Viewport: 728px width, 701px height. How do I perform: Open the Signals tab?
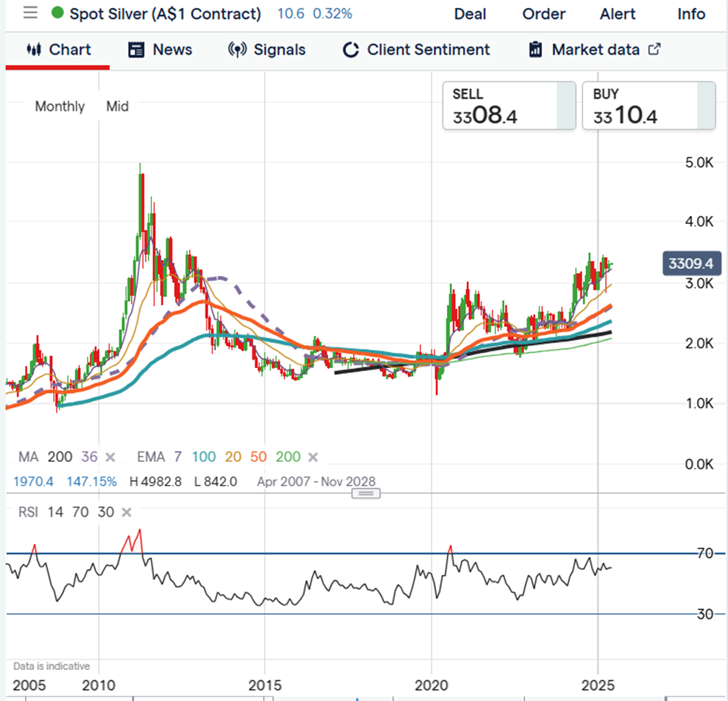[267, 50]
